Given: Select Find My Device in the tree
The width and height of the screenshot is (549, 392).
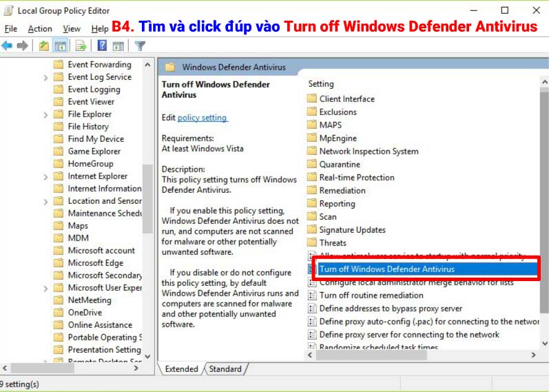Looking at the screenshot, I should click(96, 138).
